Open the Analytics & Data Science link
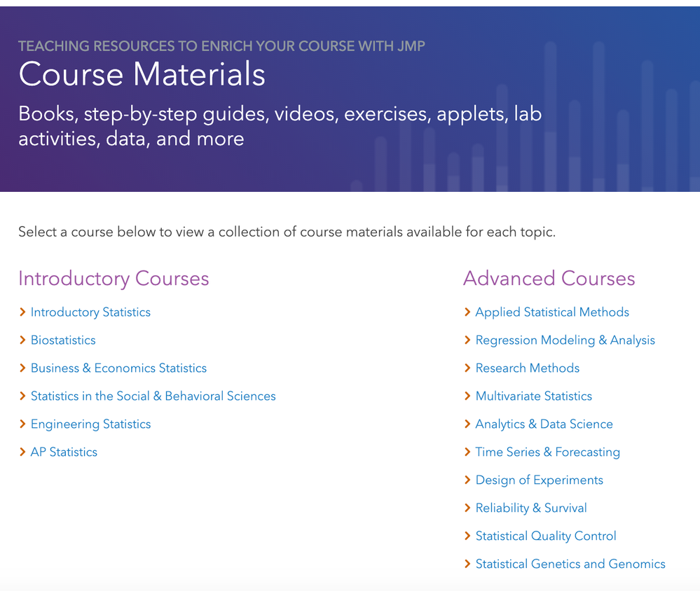Viewport: 700px width, 591px height. 544,424
